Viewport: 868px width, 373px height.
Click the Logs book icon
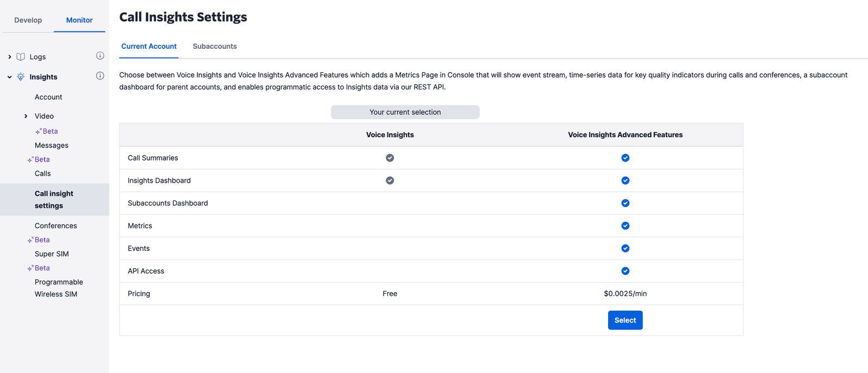pyautogui.click(x=21, y=57)
